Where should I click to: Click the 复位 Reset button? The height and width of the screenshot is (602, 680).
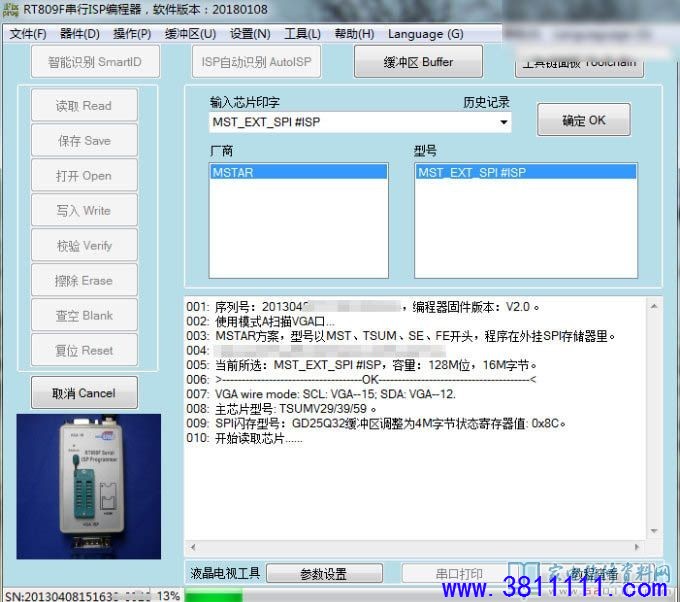click(84, 350)
